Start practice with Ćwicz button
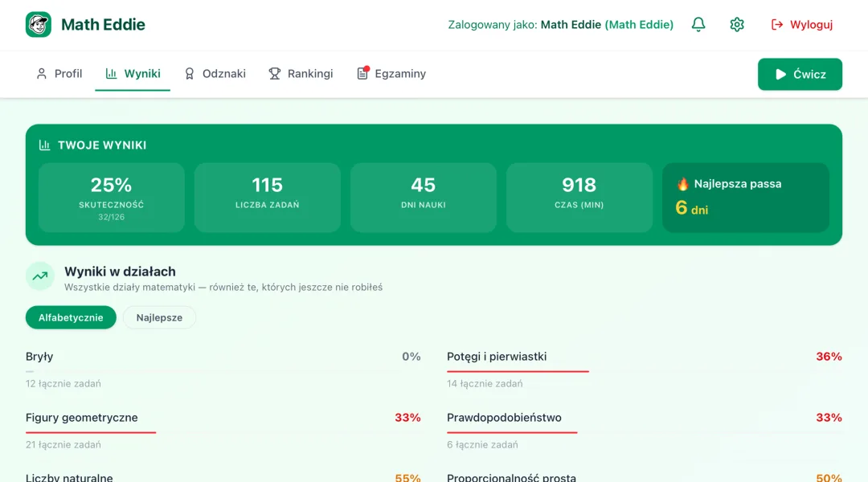 (x=800, y=74)
